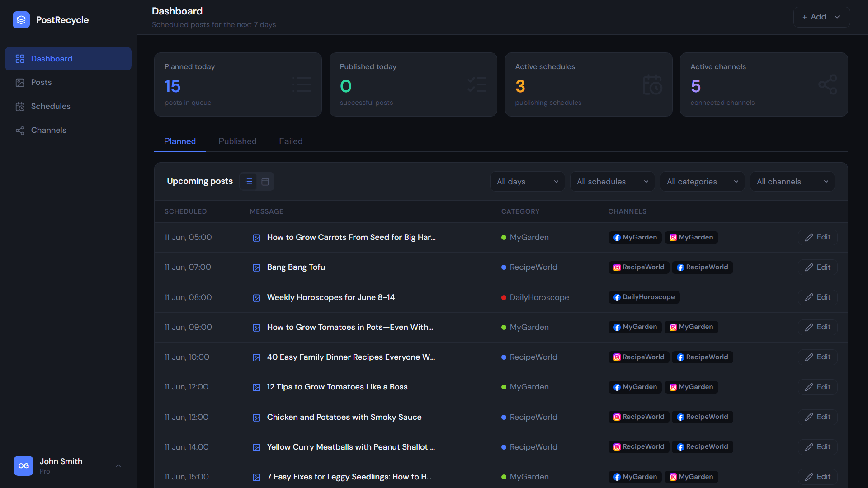Click Instagram MyGarden badge on 12 Tips row

691,387
